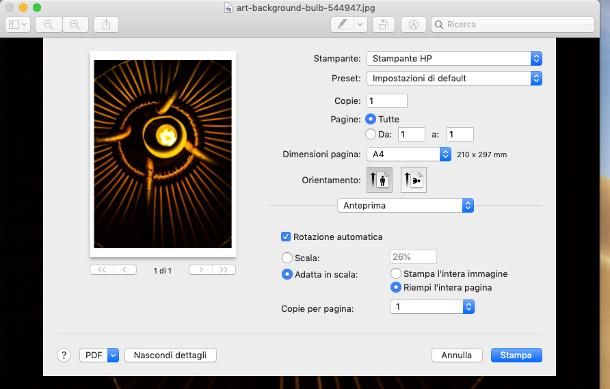Screen dimensions: 610x389
Task: Open the share button in toolbar
Action: coord(106,25)
